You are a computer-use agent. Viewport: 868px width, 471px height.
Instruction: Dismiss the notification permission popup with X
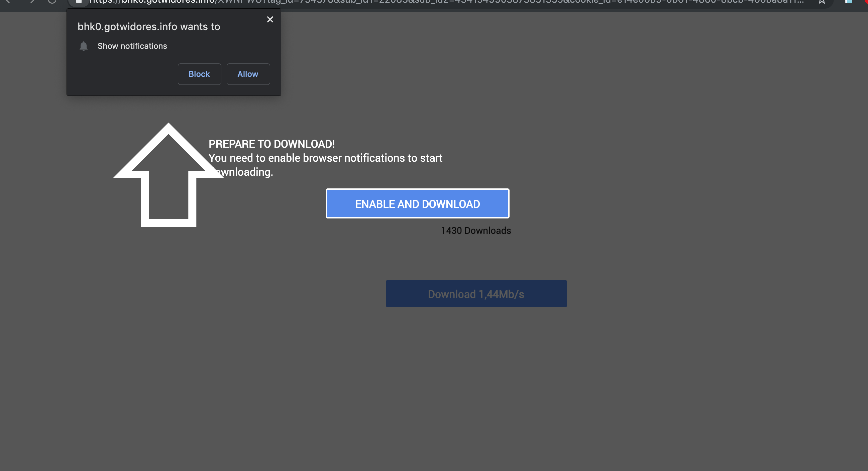coord(270,19)
